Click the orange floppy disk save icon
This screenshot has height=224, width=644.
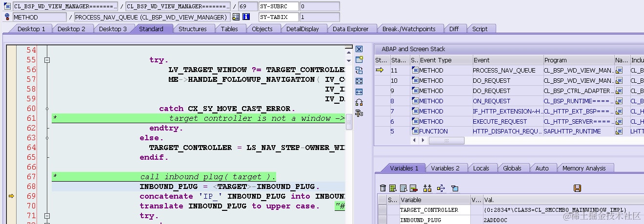pyautogui.click(x=577, y=188)
